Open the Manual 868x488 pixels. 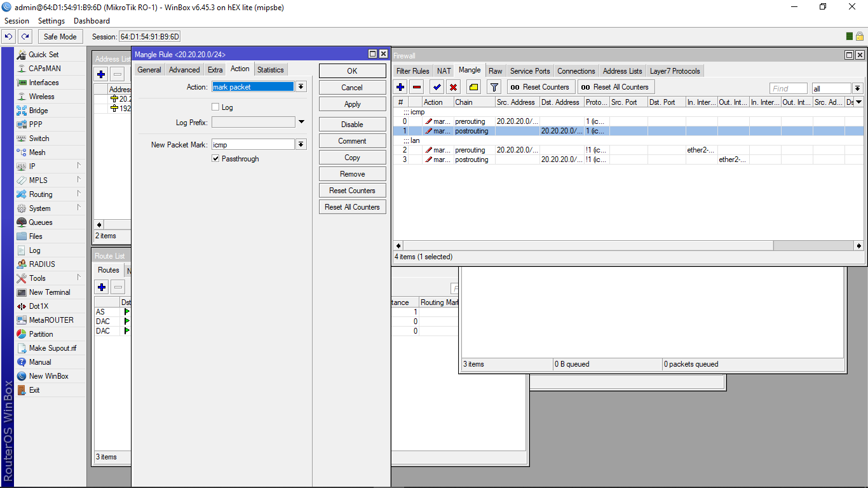[x=40, y=362]
